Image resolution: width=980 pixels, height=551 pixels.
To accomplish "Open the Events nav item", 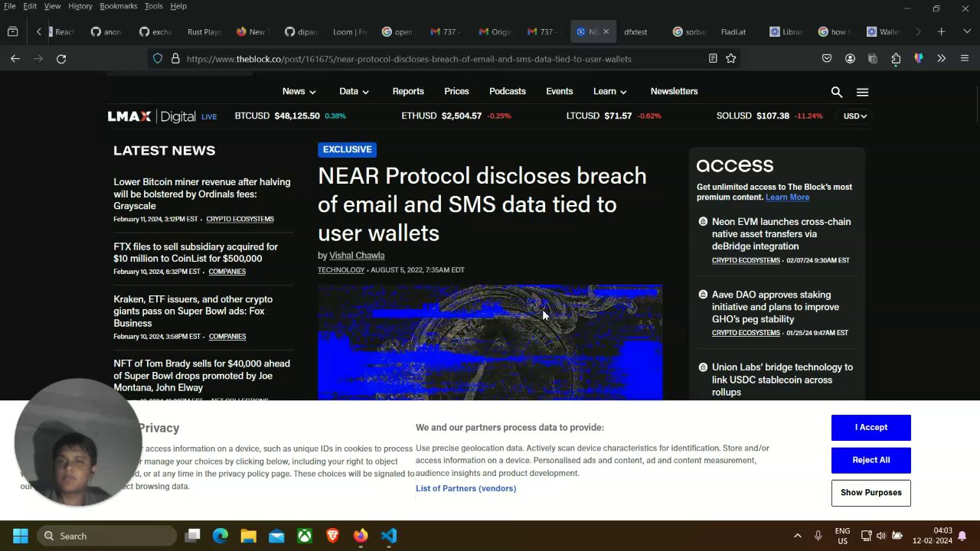I will [559, 91].
